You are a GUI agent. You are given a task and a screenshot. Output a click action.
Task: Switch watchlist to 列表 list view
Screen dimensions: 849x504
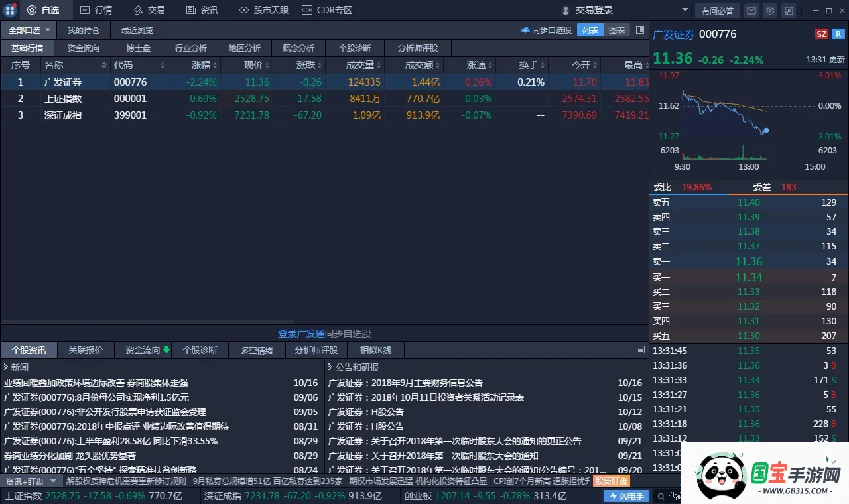[590, 30]
